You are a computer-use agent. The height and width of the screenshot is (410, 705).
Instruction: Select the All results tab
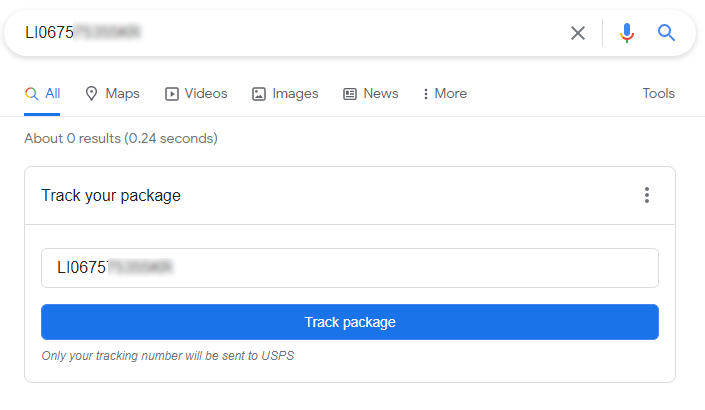[42, 94]
